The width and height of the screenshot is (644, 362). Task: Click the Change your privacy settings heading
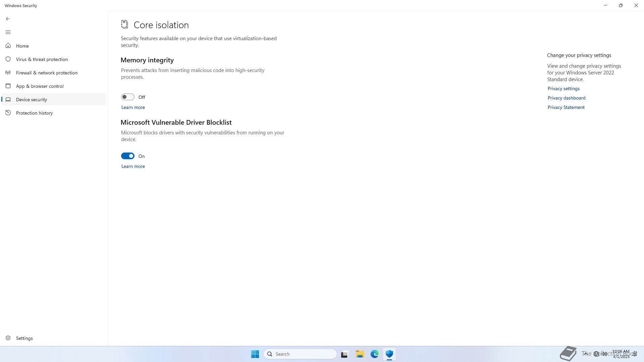(x=579, y=55)
